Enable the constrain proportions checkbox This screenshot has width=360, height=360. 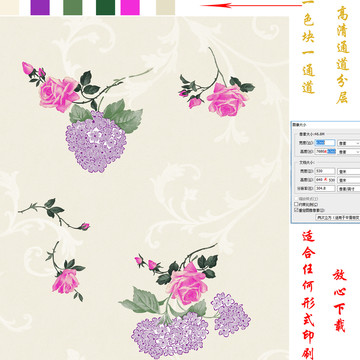(296, 204)
